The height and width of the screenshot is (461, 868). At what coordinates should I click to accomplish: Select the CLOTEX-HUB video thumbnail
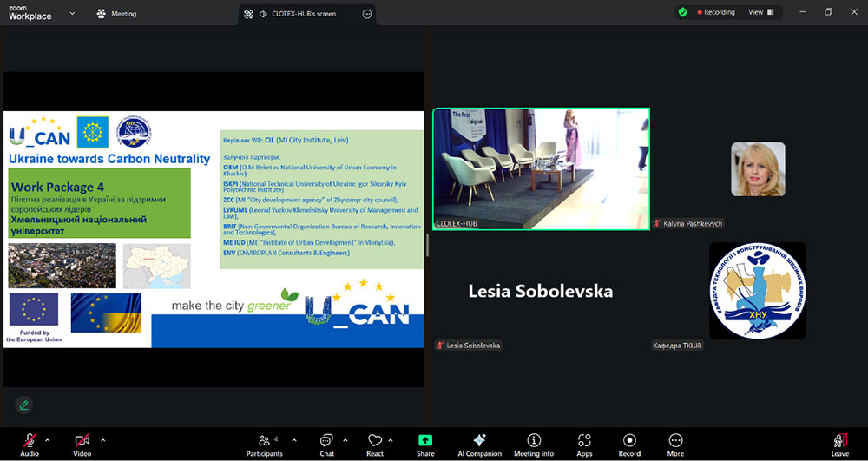click(x=541, y=168)
